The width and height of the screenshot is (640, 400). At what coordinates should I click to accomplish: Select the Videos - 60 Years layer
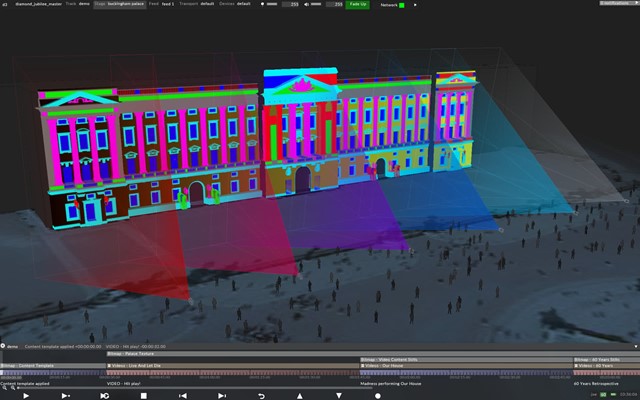click(x=606, y=366)
